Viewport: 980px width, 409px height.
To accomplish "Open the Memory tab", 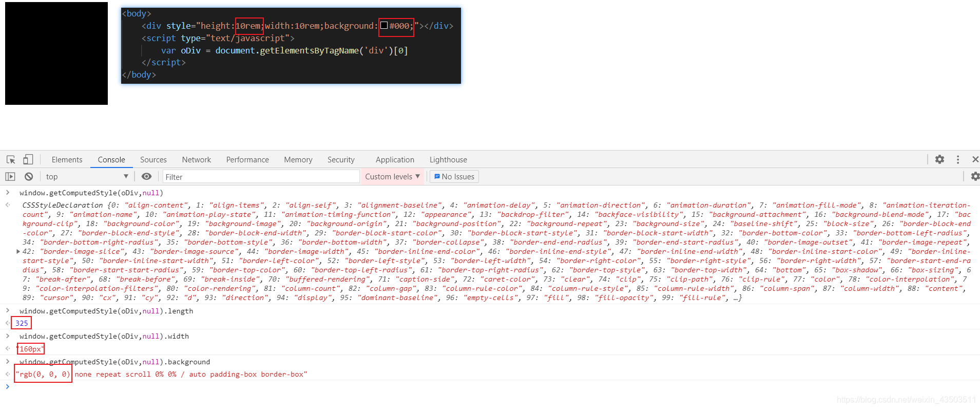I will 298,160.
